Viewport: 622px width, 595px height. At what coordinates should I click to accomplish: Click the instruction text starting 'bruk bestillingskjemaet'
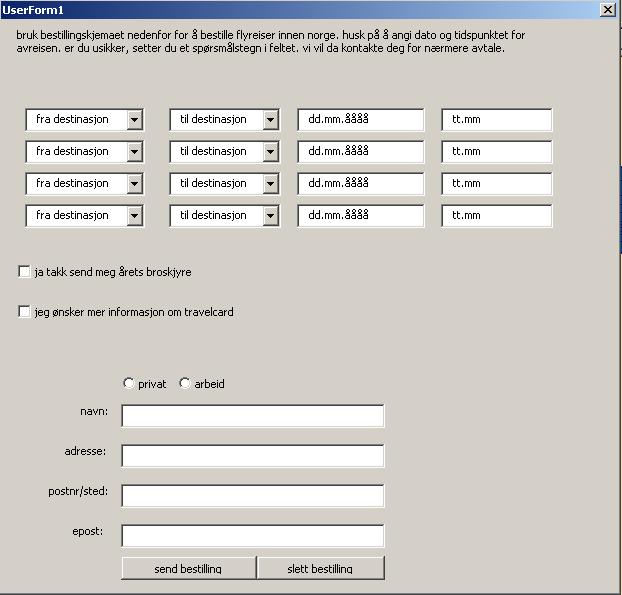pos(271,42)
